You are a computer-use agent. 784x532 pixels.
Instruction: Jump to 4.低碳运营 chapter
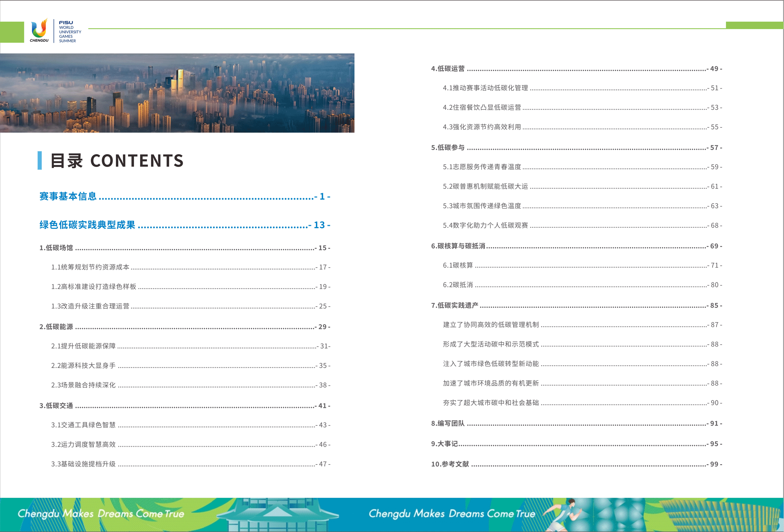click(x=577, y=68)
